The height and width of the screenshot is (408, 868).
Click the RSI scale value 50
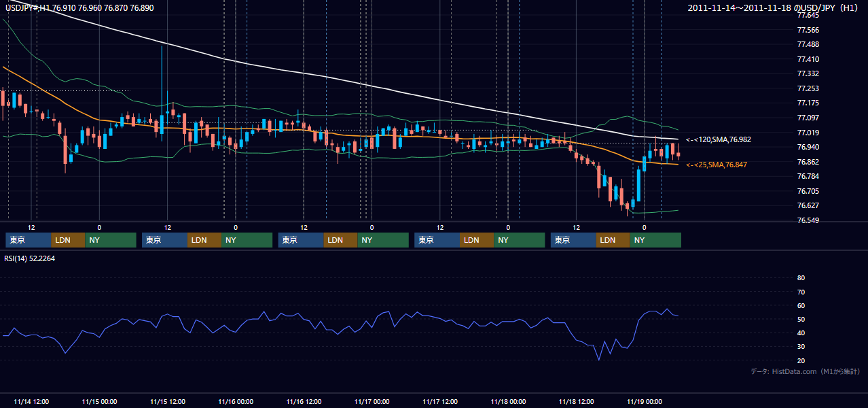tap(801, 320)
